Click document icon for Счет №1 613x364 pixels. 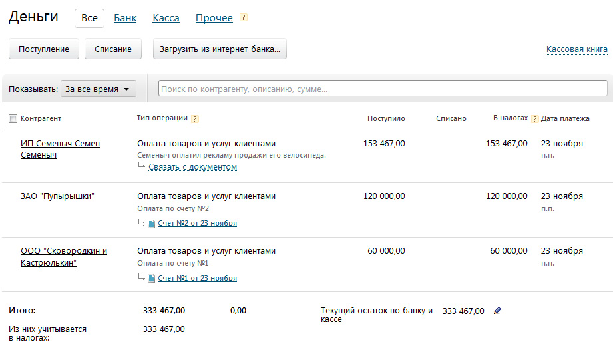point(152,279)
